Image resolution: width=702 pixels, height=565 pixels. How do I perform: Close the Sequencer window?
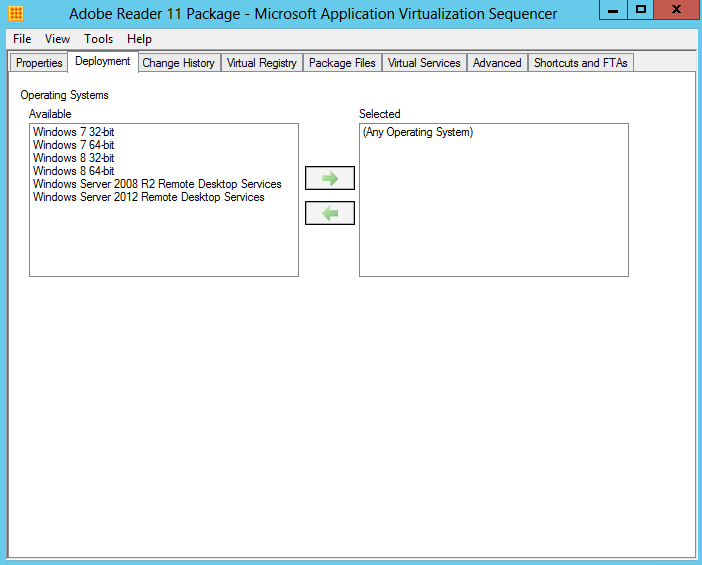(677, 9)
